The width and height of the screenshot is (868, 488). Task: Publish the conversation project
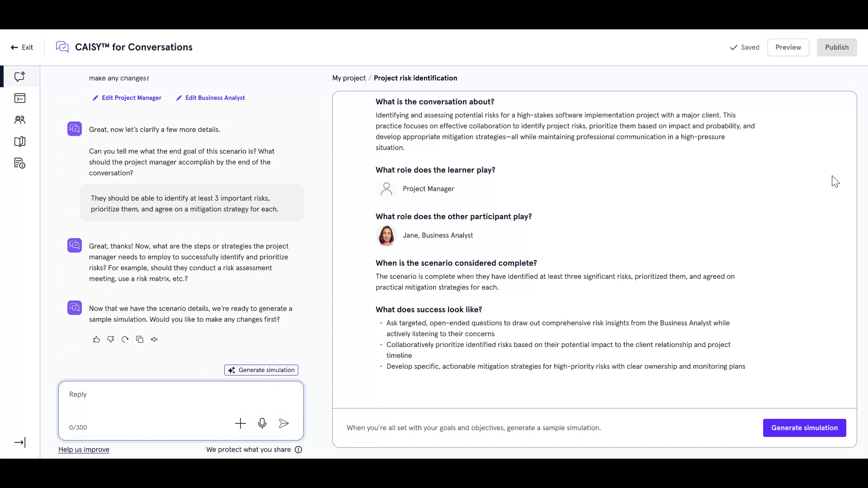pyautogui.click(x=837, y=47)
